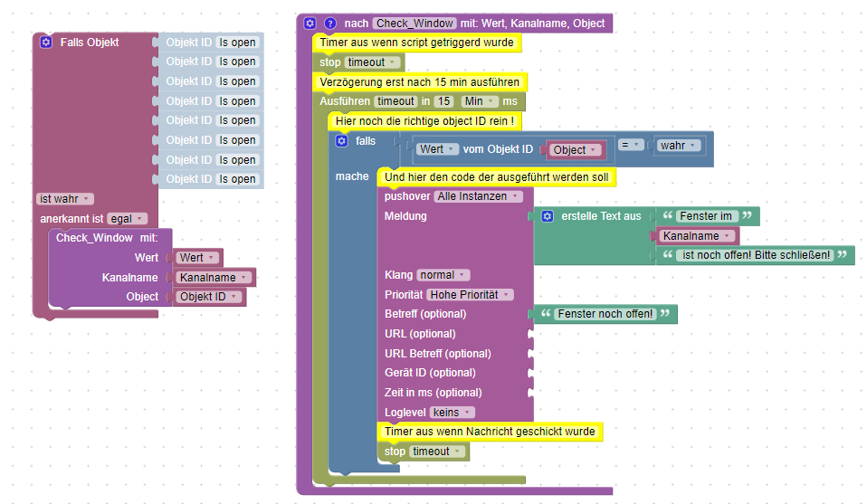Open the 'wahr' boolean dropdown
Image resolution: width=867 pixels, height=504 pixels.
pyautogui.click(x=679, y=146)
